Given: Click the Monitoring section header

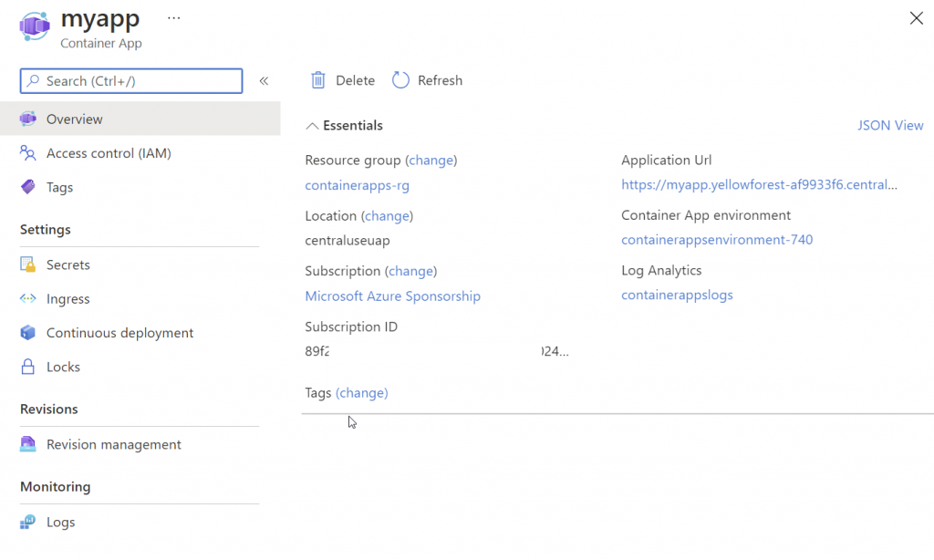Looking at the screenshot, I should pyautogui.click(x=56, y=487).
